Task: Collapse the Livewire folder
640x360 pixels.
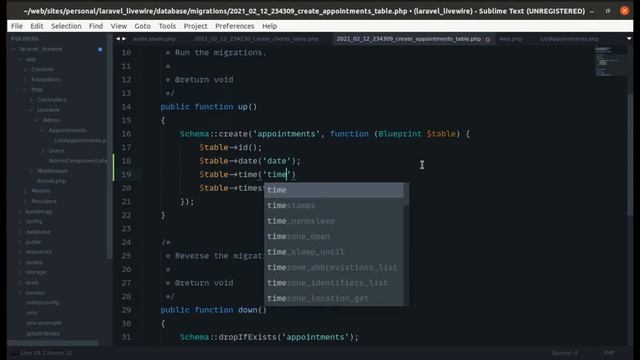Action: pos(31,110)
